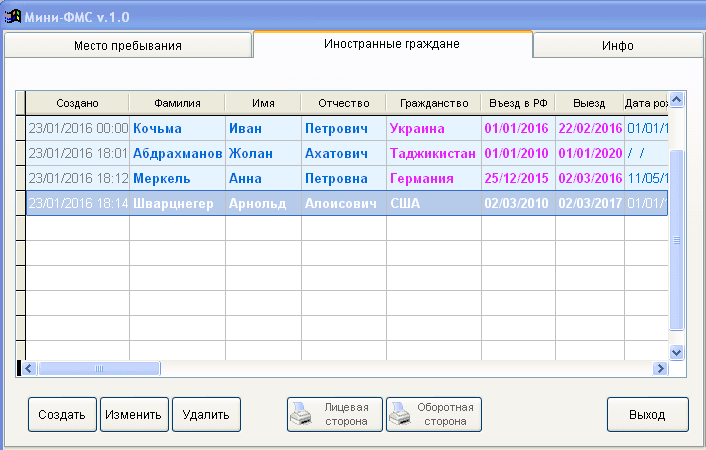Click the Выезд column header
The width and height of the screenshot is (706, 450).
click(589, 103)
